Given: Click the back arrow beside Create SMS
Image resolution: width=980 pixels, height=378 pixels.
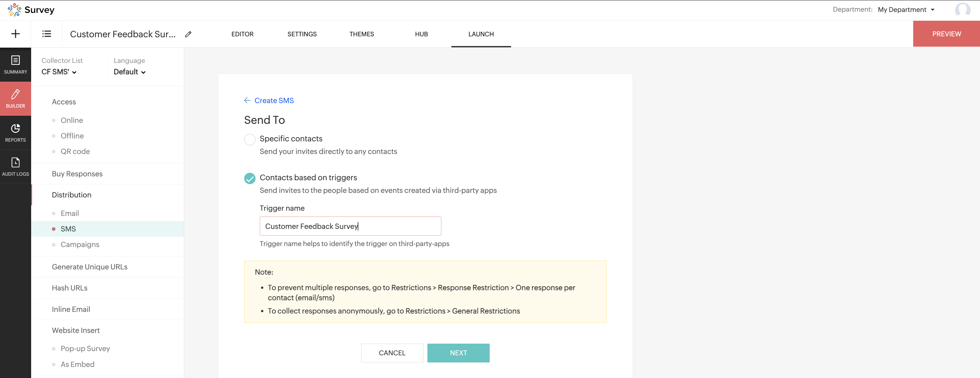Looking at the screenshot, I should click(x=247, y=100).
